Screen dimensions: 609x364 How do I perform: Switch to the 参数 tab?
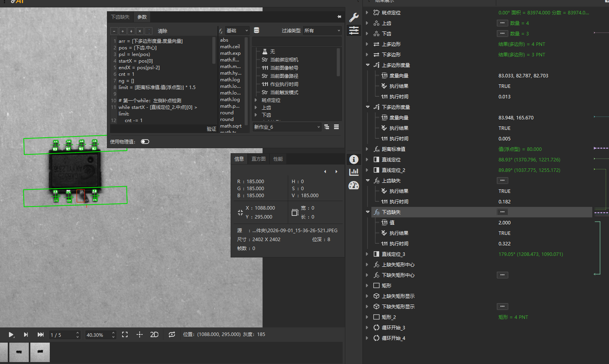tap(142, 17)
